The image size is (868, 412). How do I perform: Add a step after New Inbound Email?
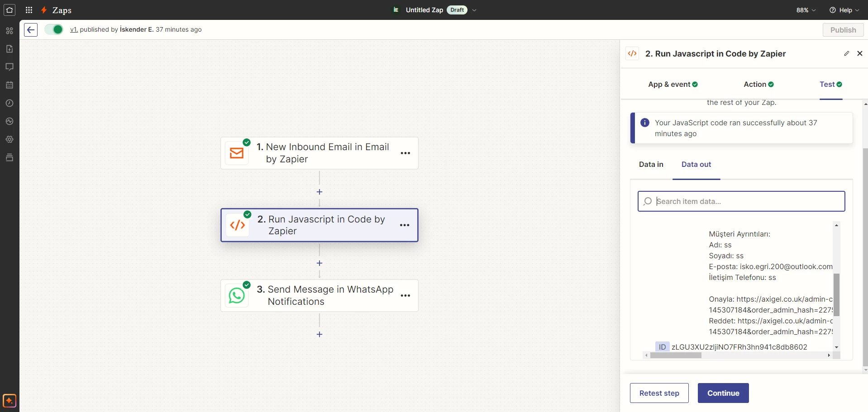[x=320, y=192]
